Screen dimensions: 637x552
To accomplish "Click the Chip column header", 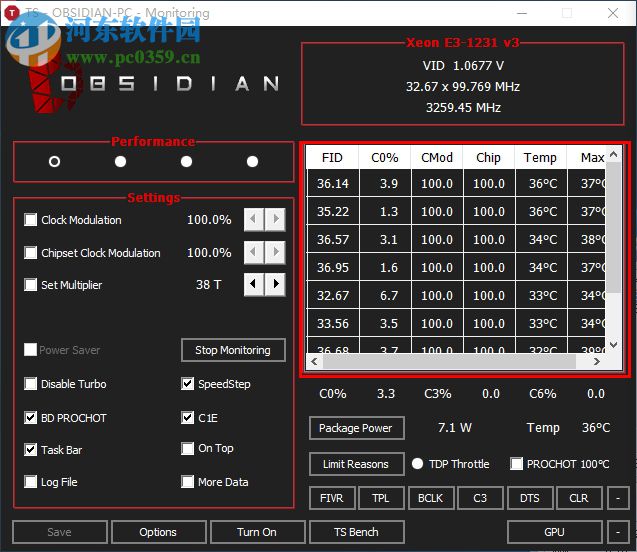I will pos(489,158).
